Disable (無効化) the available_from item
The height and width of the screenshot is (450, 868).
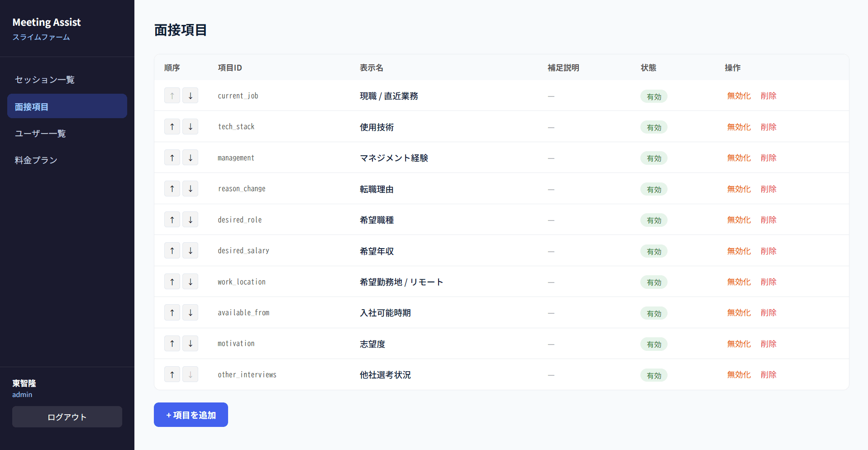[739, 313]
